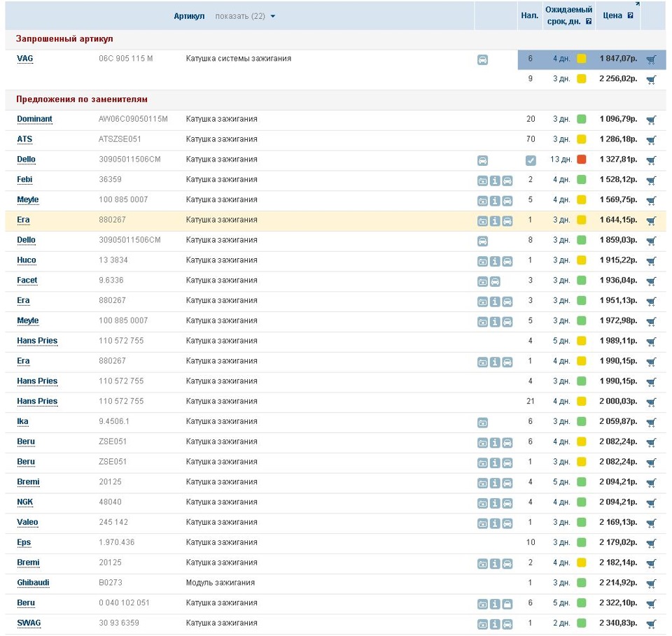672x636 pixels.
Task: Add SWAG 30 93 6359 to cart
Action: point(651,623)
